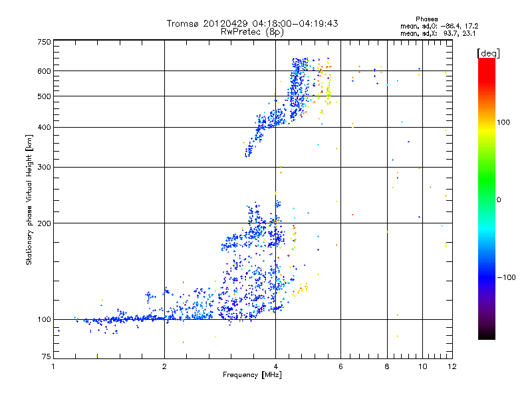Click the colorbar tick label "100"

(x=503, y=122)
